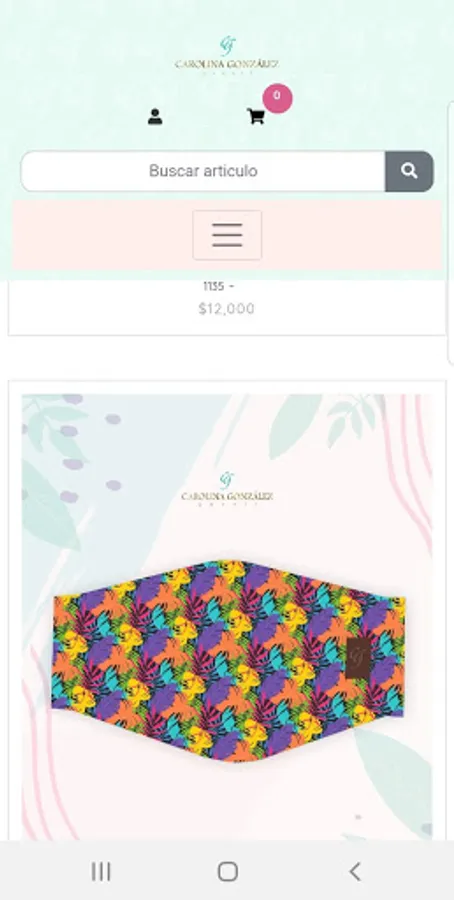This screenshot has width=454, height=900.
Task: Tap the Android recent apps icon
Action: [x=101, y=871]
